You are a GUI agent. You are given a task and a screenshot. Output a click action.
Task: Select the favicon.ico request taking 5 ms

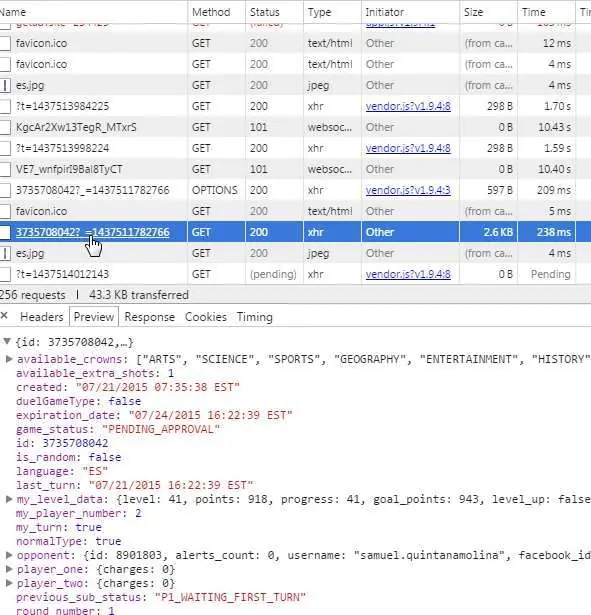point(41,211)
